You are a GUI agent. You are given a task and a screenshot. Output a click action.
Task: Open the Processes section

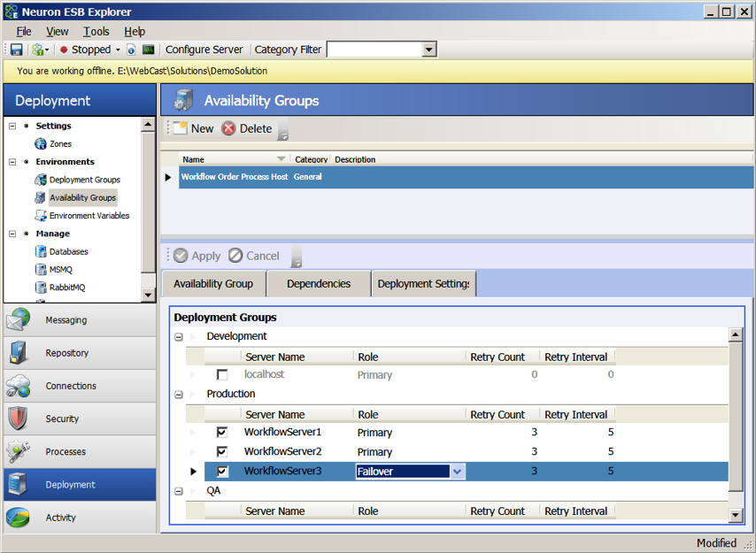80,452
